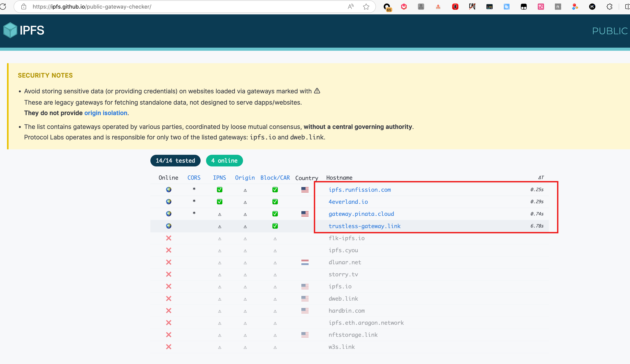The height and width of the screenshot is (364, 630).
Task: Open the 4everland.io gateway link
Action: pos(348,202)
